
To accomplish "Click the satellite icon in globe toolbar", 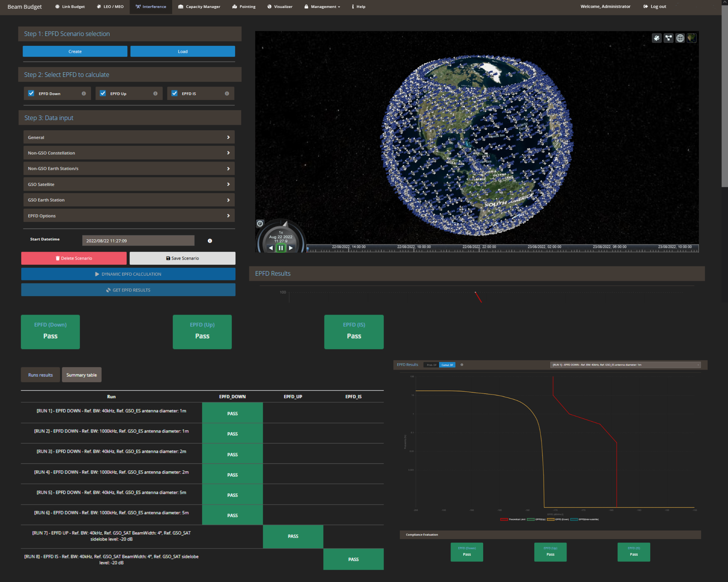I will pos(656,38).
